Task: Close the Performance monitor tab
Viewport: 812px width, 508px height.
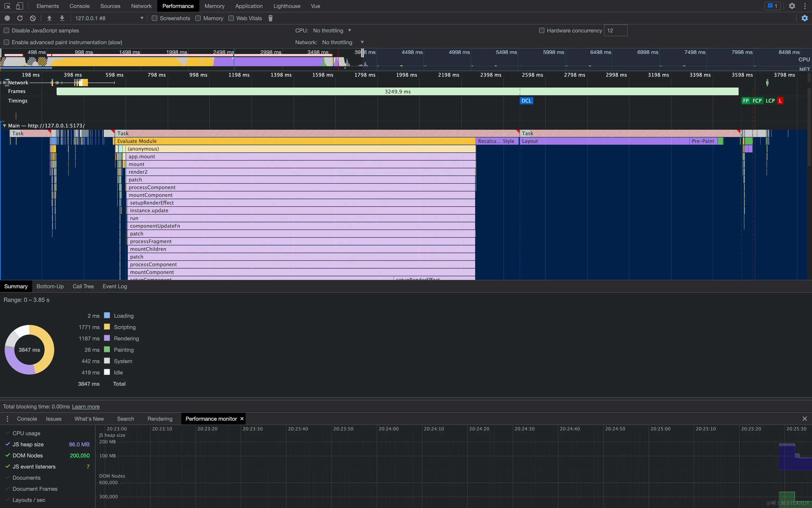Action: coord(242,419)
